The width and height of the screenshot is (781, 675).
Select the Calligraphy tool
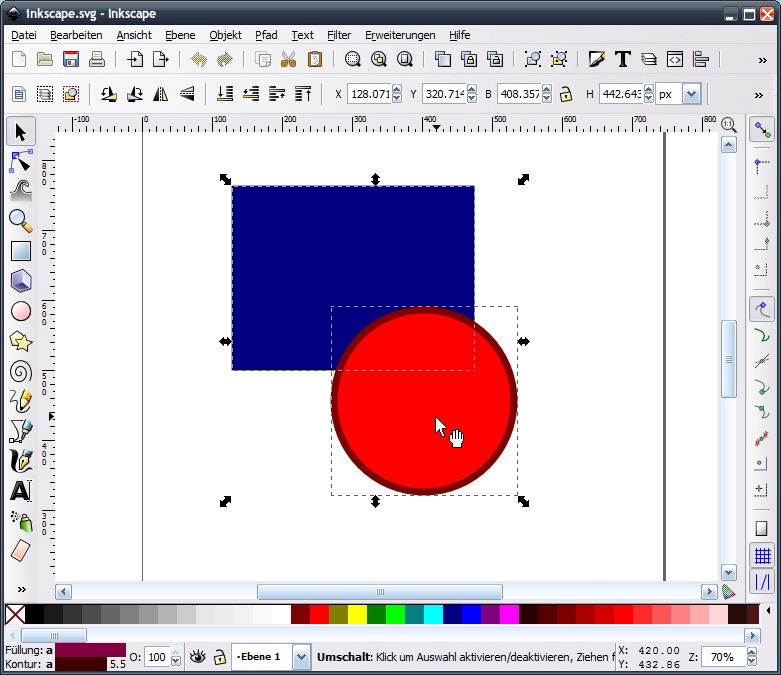20,461
